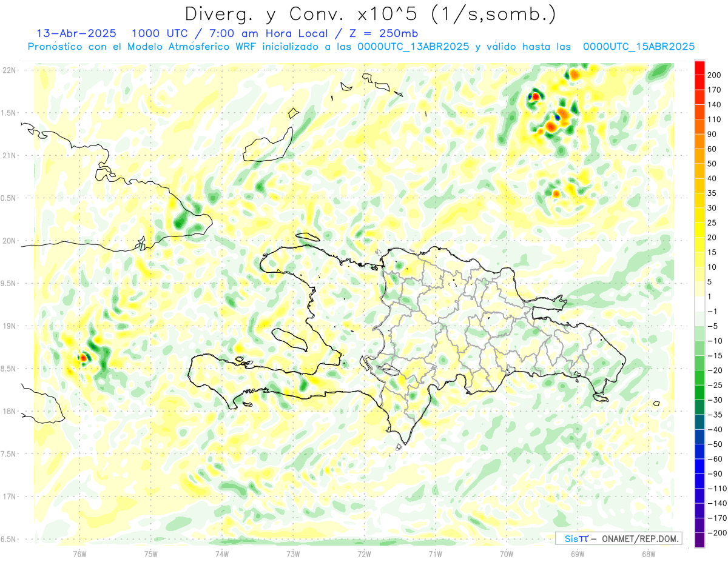Viewport: 728px width, 562px height.
Task: Click the '74W' longitude label
Action: click(x=222, y=554)
